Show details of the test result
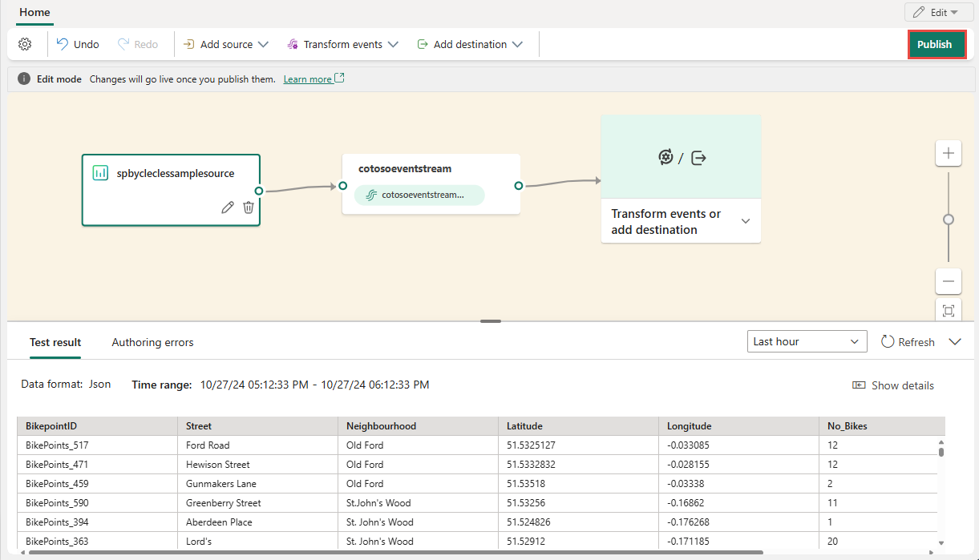The height and width of the screenshot is (560, 979). click(892, 385)
